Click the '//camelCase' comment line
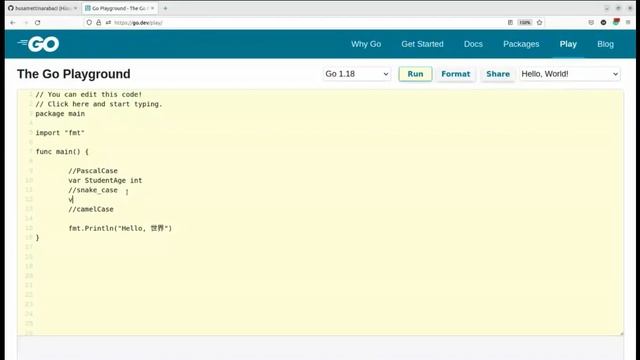Viewport: 640px width, 360px height. tap(91, 209)
